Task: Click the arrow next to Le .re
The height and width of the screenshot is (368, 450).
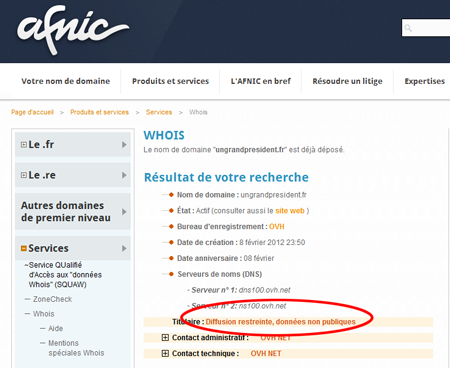Action: (x=124, y=175)
